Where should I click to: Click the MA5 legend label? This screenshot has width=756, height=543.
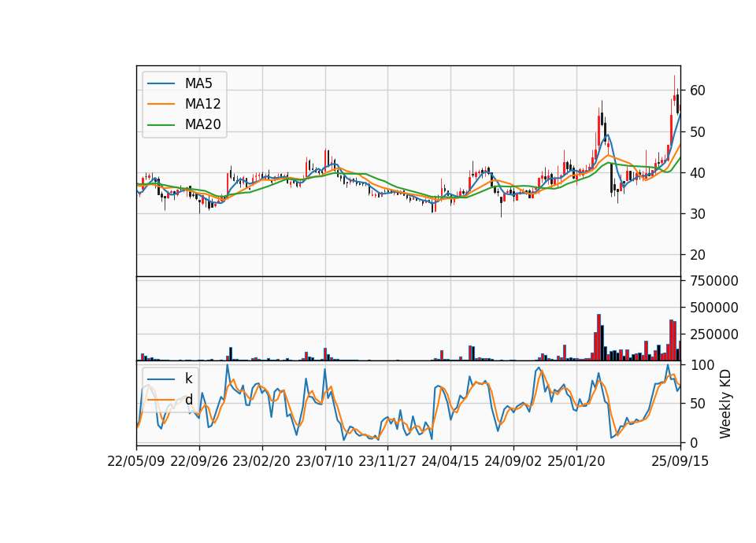coord(198,83)
